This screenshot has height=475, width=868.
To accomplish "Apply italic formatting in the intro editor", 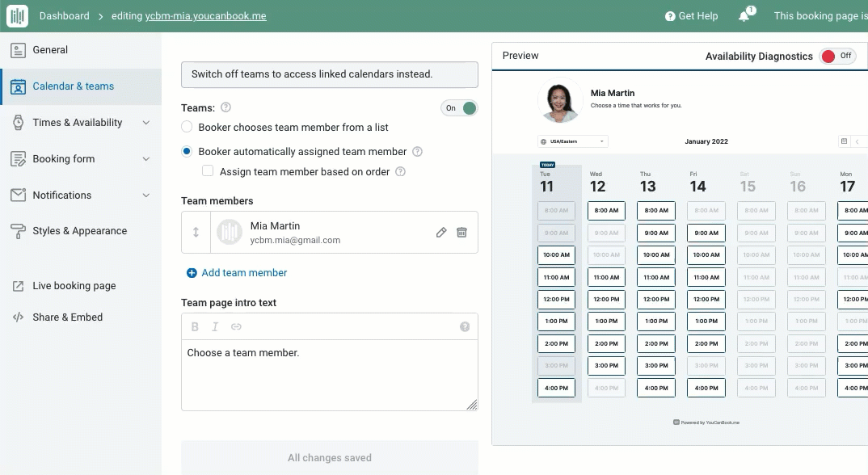I will tap(215, 326).
